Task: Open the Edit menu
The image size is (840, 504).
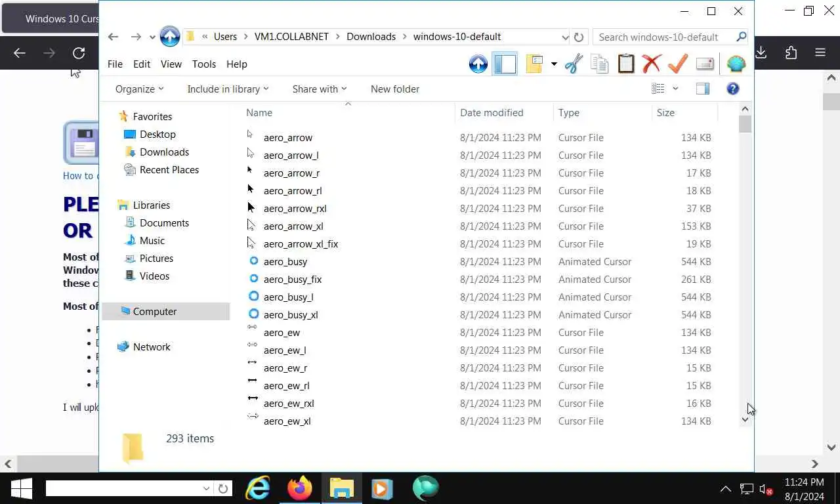Action: (x=142, y=64)
